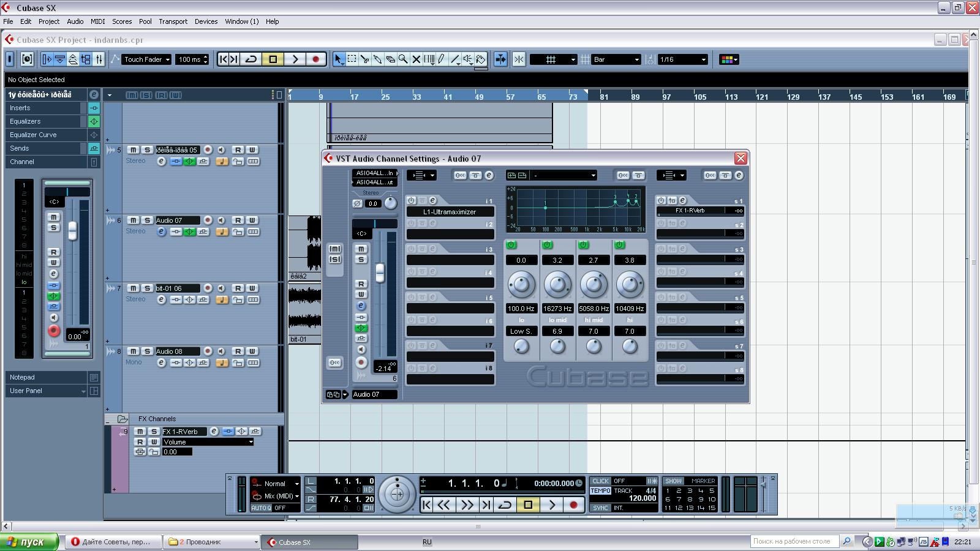Open the Devices menu
Image resolution: width=980 pixels, height=551 pixels.
pyautogui.click(x=206, y=21)
